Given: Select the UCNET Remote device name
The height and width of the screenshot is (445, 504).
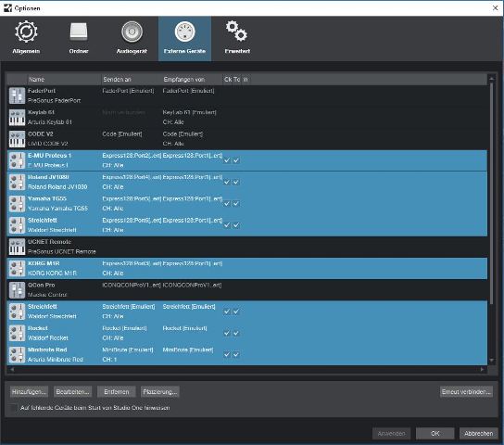Looking at the screenshot, I should (49, 241).
